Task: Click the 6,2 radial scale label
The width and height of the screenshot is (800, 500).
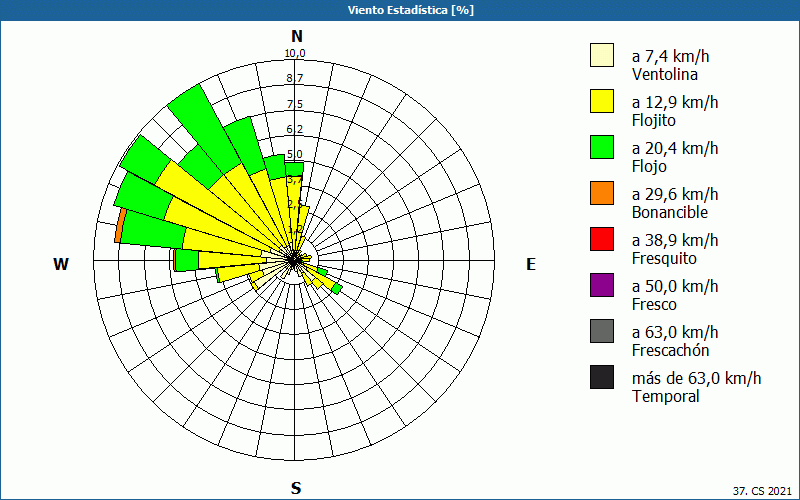Action: (295, 129)
